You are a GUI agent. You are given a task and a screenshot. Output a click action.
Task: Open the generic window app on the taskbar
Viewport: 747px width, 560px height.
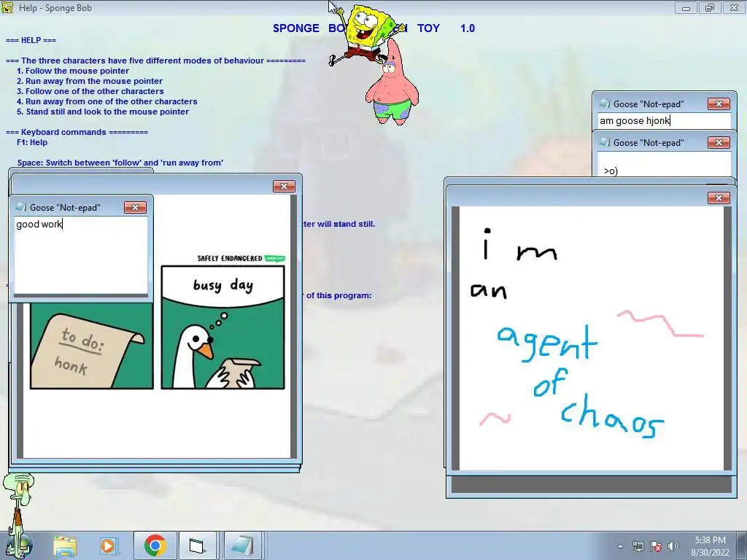[x=197, y=545]
